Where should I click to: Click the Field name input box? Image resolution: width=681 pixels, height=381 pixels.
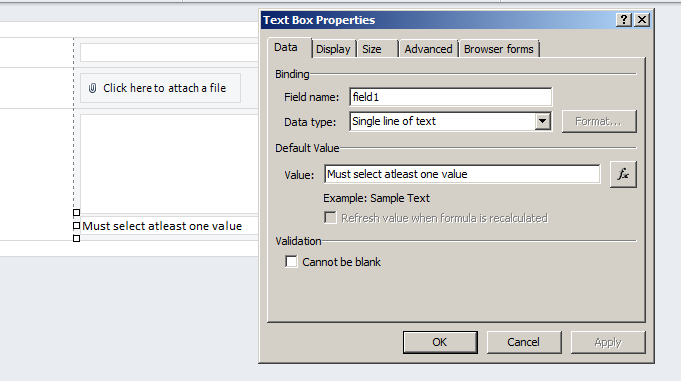[x=450, y=97]
